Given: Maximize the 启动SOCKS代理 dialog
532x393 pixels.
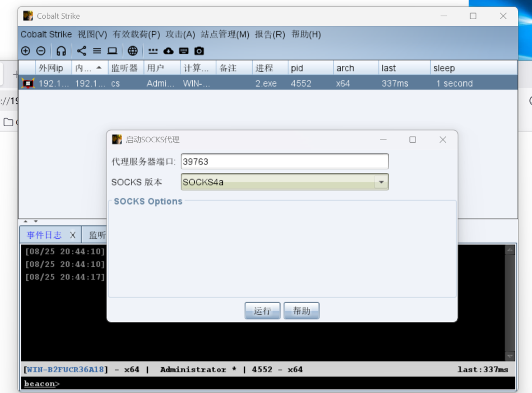Looking at the screenshot, I should [413, 140].
